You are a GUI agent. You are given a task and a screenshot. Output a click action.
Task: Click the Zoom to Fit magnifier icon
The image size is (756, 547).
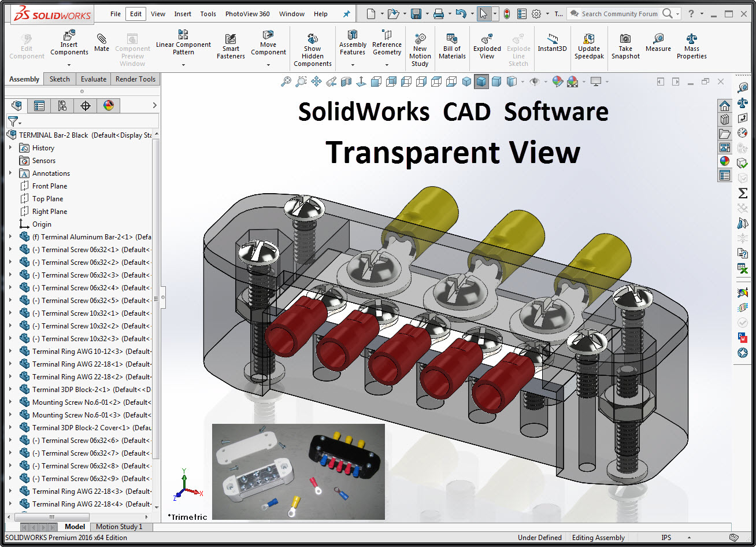[x=286, y=82]
